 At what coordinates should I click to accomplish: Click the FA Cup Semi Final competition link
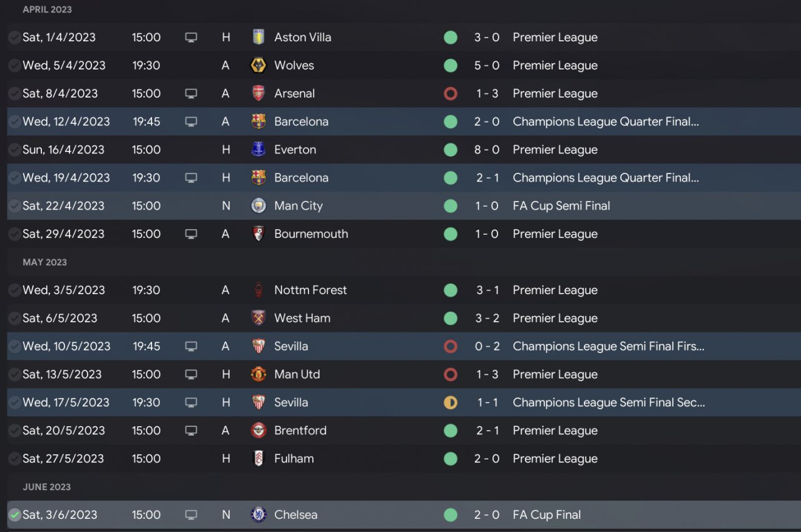pos(561,206)
